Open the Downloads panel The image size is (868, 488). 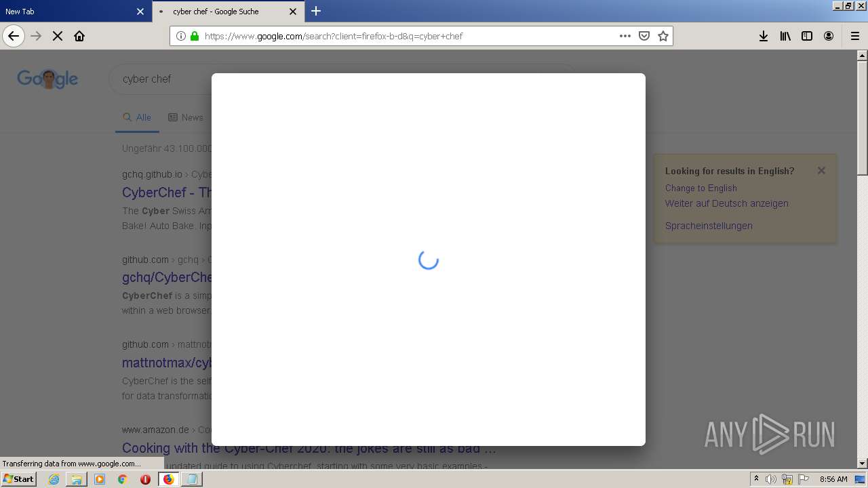(764, 36)
